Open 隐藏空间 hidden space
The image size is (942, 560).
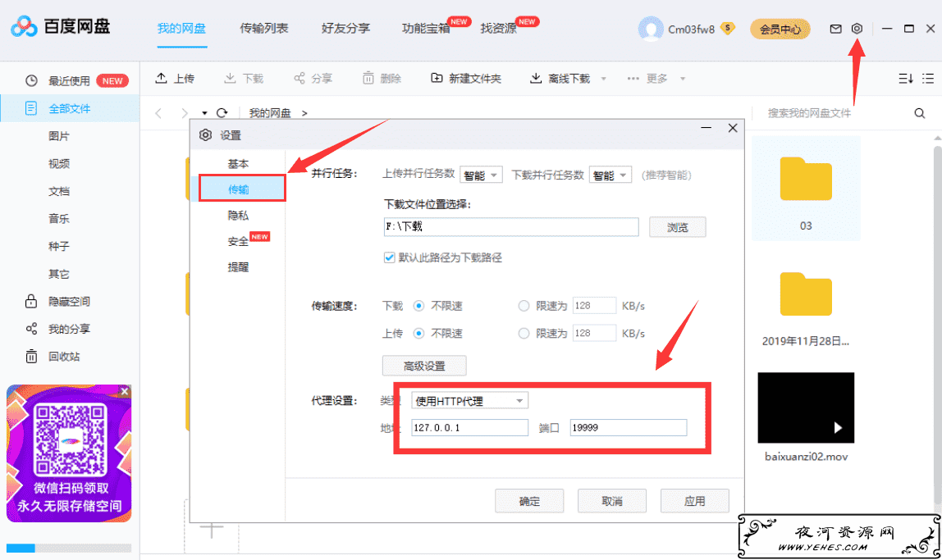[70, 301]
